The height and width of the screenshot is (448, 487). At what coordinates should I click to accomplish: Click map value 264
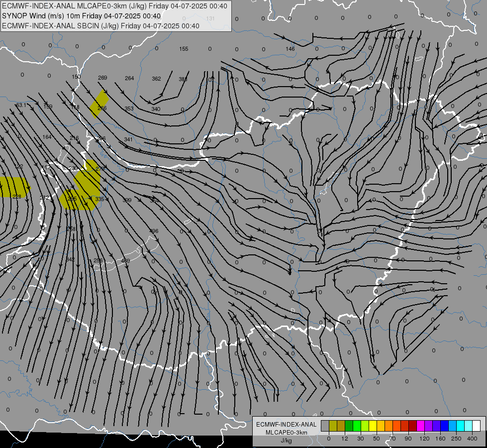pyautogui.click(x=129, y=78)
